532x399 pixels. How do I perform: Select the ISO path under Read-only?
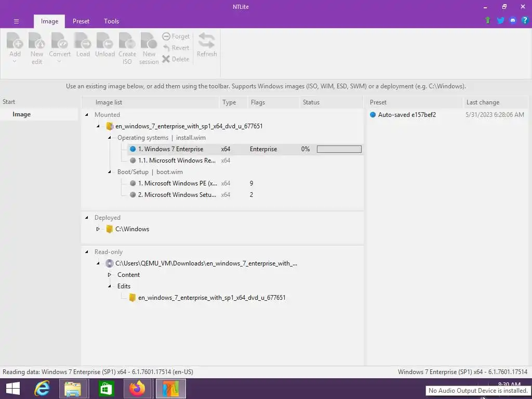coord(206,263)
